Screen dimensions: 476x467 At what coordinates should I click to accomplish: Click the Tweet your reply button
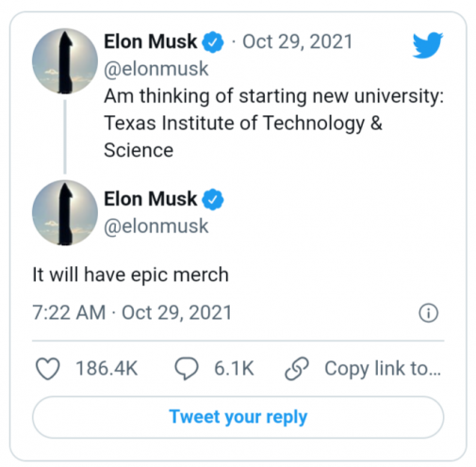238,417
